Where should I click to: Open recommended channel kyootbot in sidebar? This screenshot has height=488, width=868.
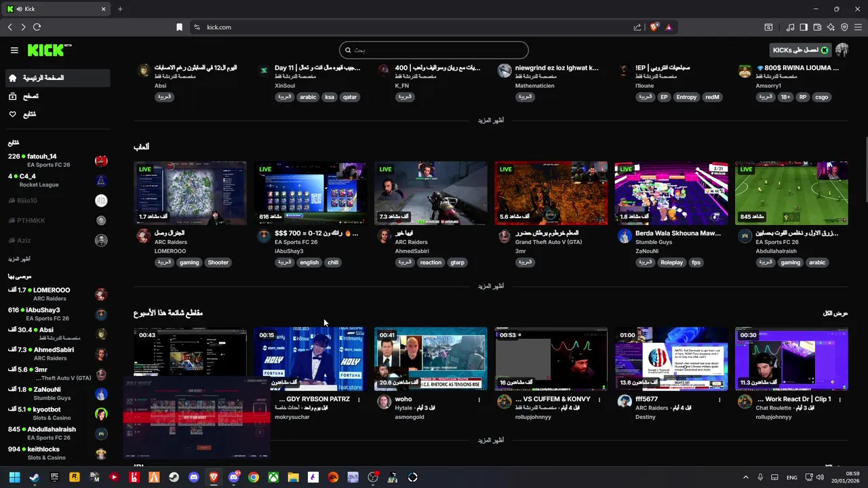click(58, 413)
